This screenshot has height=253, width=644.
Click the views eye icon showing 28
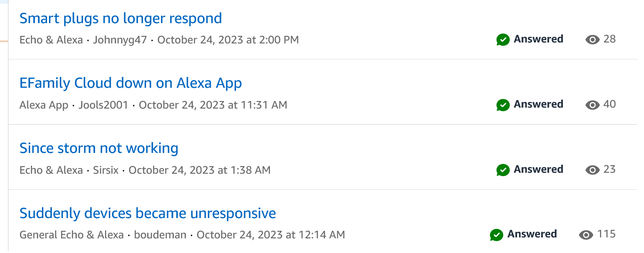point(592,40)
